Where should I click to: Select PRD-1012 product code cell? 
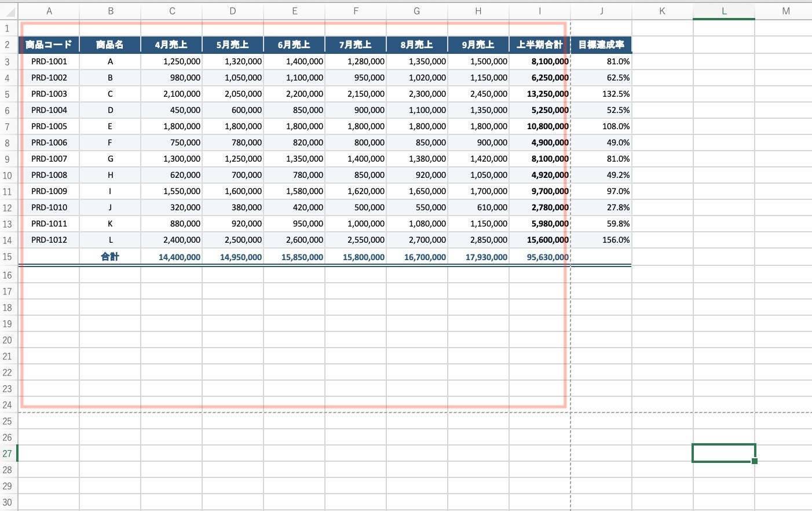(x=49, y=240)
